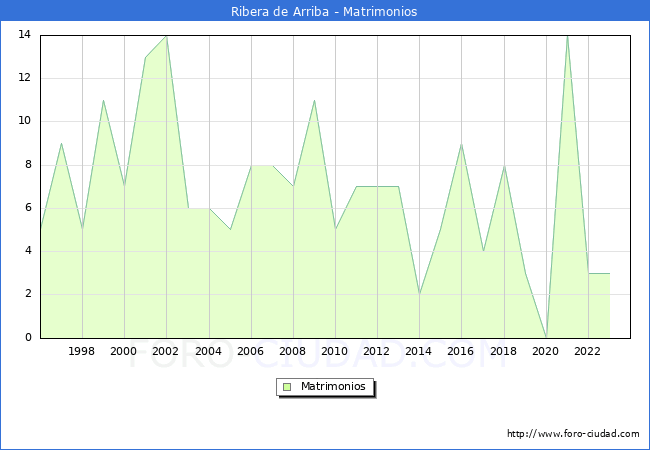Click the y-axis value 6
650x450 pixels.
pos(28,208)
